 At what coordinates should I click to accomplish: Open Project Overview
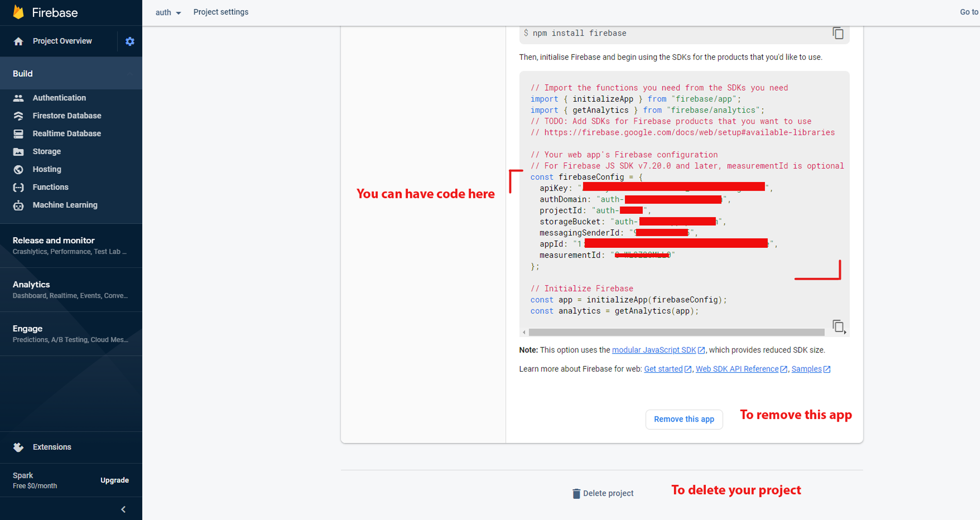click(62, 41)
